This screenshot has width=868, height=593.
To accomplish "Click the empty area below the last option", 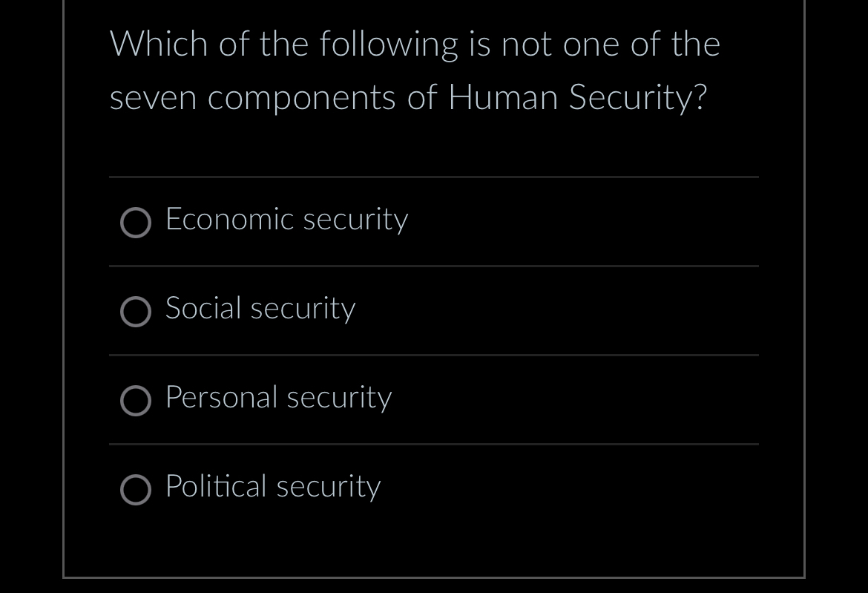I will point(434,542).
